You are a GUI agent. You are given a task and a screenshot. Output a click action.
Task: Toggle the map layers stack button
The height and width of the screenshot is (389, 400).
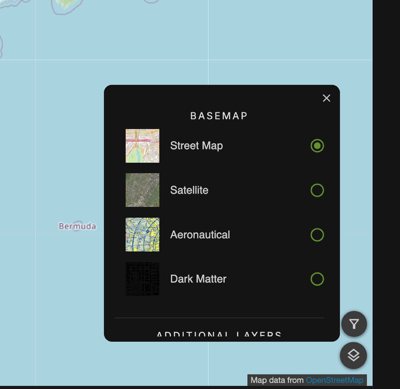(354, 355)
